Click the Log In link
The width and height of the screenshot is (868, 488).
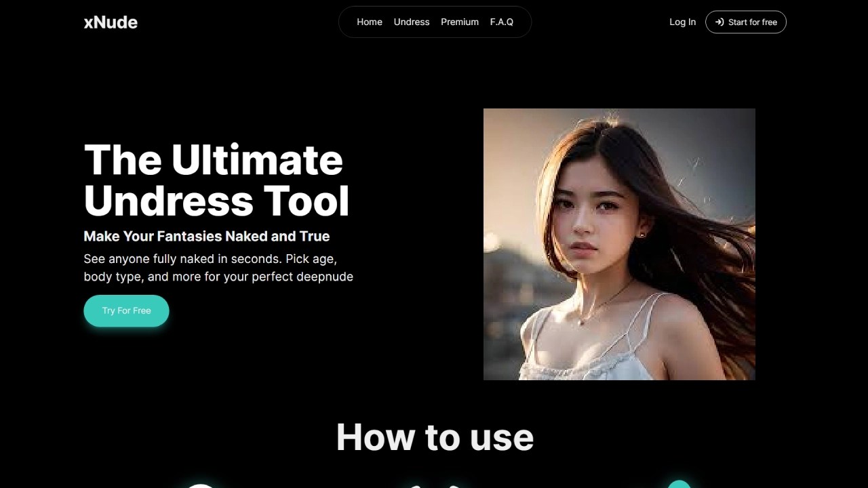pyautogui.click(x=682, y=22)
